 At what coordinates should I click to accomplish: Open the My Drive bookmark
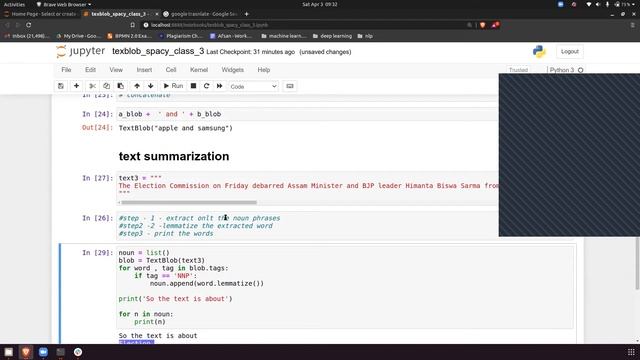[79, 36]
